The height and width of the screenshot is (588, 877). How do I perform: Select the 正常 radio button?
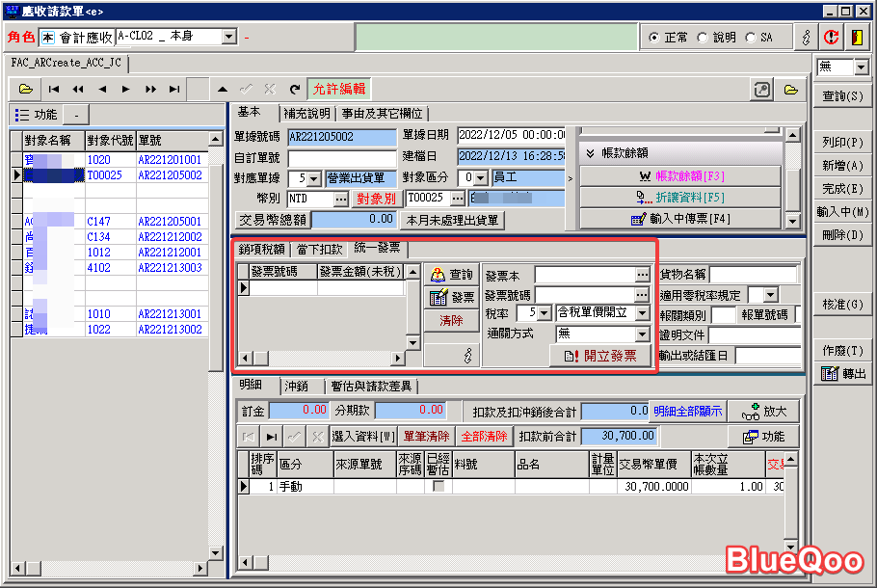click(x=654, y=38)
